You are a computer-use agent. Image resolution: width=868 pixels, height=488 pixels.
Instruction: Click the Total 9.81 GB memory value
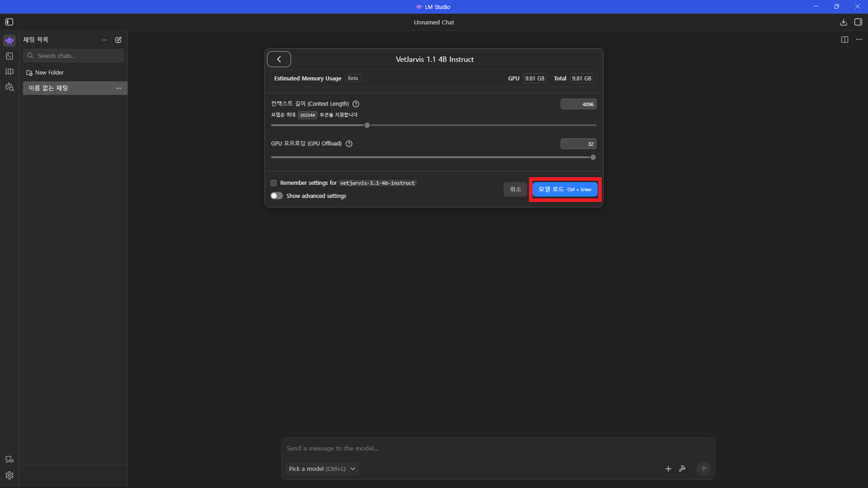click(582, 78)
